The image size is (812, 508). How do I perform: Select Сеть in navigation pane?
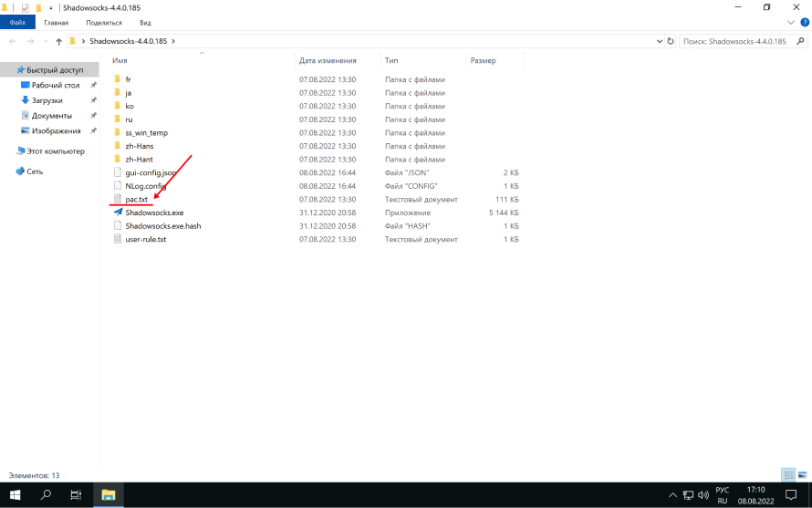[x=34, y=171]
